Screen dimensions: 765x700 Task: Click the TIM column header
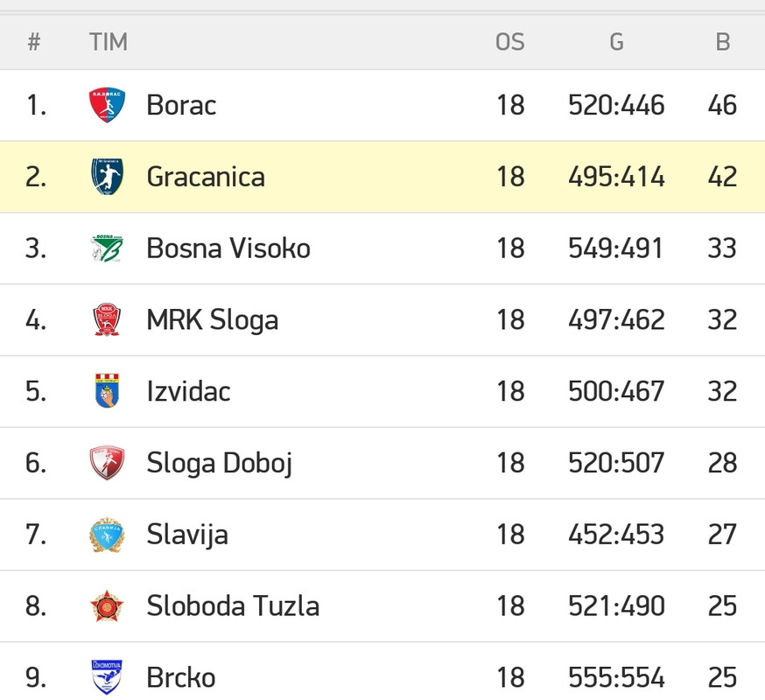coord(109,42)
